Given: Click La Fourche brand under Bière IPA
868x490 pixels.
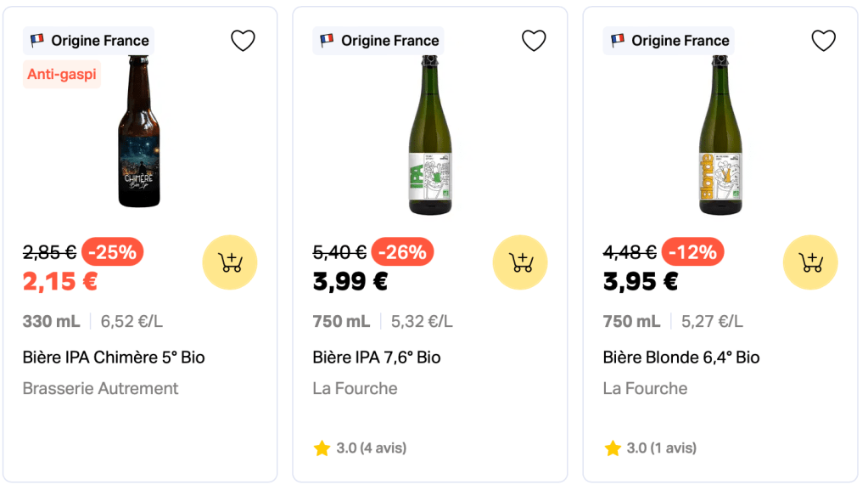Looking at the screenshot, I should click(x=355, y=388).
